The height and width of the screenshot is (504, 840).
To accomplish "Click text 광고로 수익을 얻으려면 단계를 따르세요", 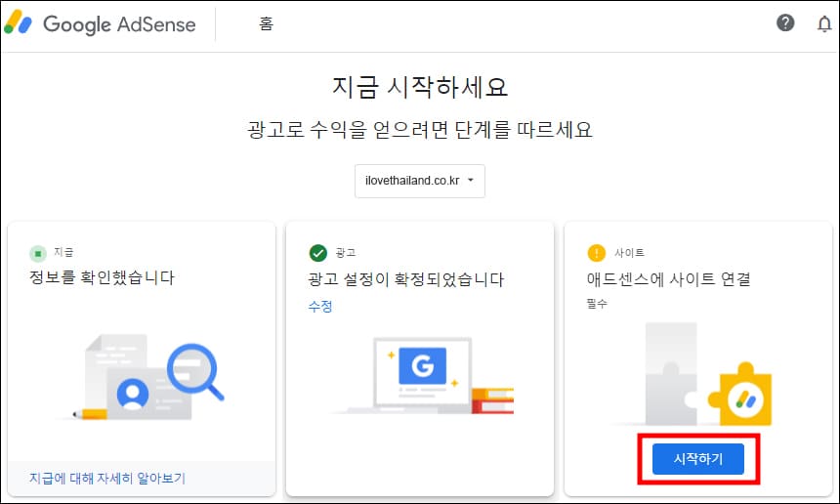I will point(419,130).
